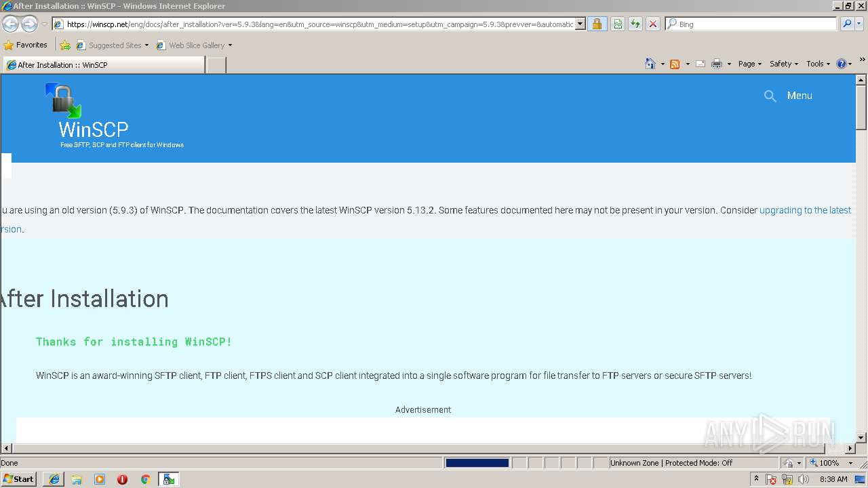This screenshot has height=488, width=868.
Task: Click the RSS Feeds icon
Action: tap(675, 64)
